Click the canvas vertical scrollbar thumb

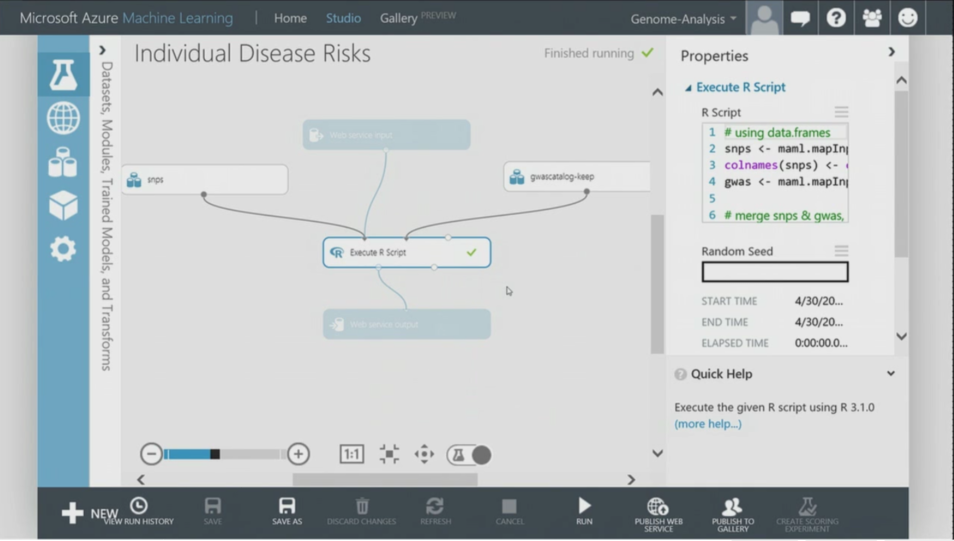(x=657, y=284)
